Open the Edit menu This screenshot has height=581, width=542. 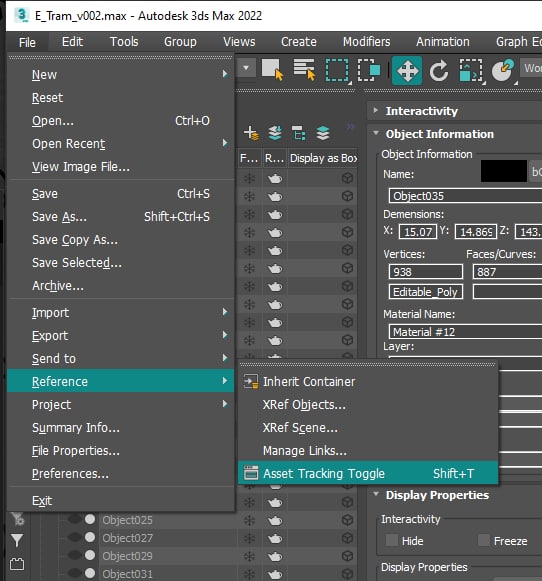pyautogui.click(x=72, y=42)
